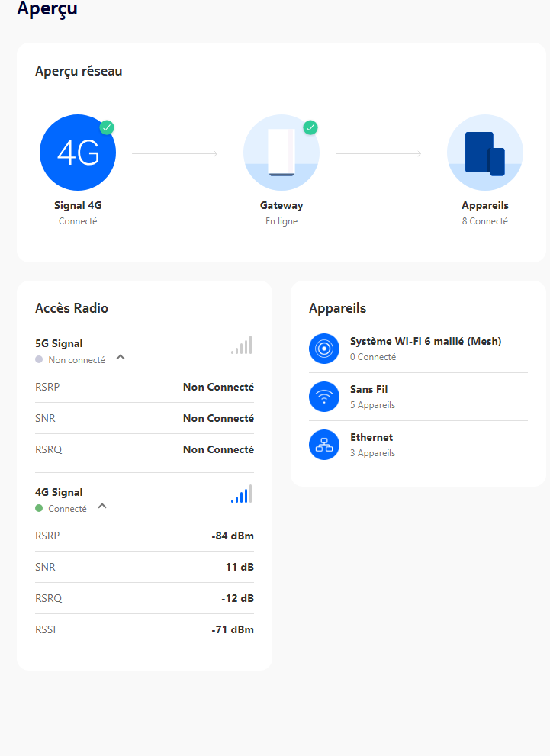Click the green checkmark on Gateway icon
The image size is (550, 756).
point(310,127)
